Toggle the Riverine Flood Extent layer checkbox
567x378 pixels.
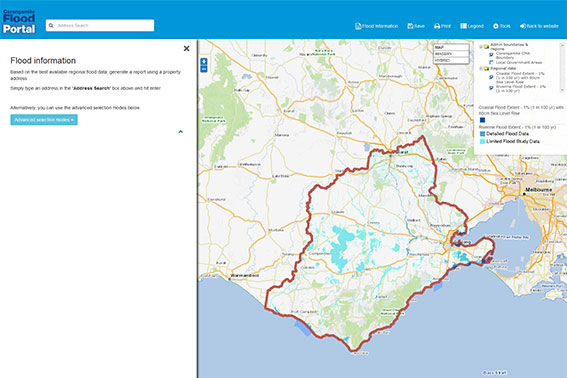click(491, 88)
